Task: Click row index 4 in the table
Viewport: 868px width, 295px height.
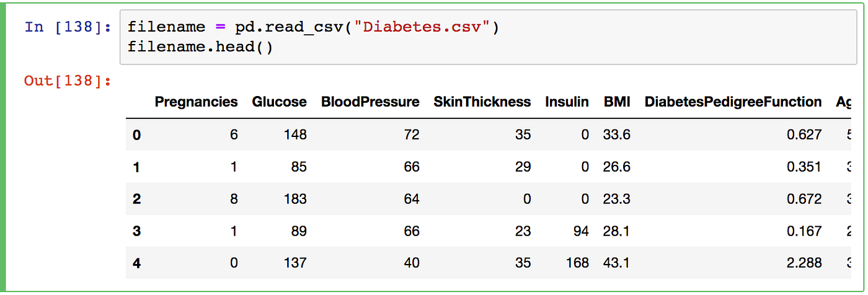Action: click(x=136, y=263)
